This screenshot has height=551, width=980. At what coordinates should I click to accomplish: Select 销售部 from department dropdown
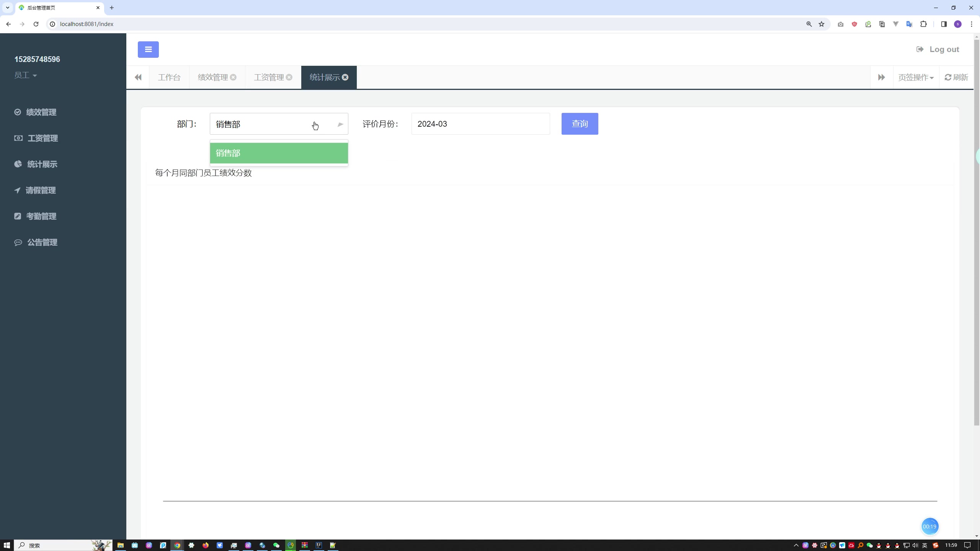click(279, 153)
